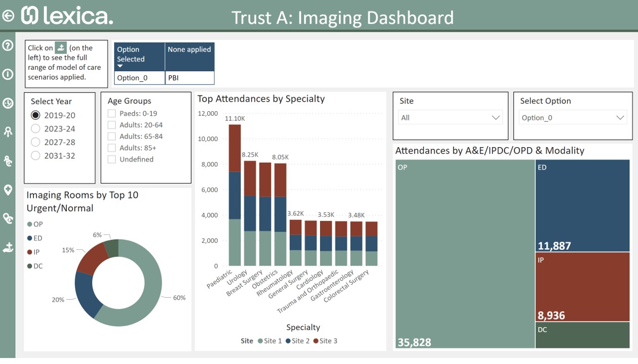Click the sort arrow under Option Selected
The width and height of the screenshot is (638, 364).
(120, 66)
